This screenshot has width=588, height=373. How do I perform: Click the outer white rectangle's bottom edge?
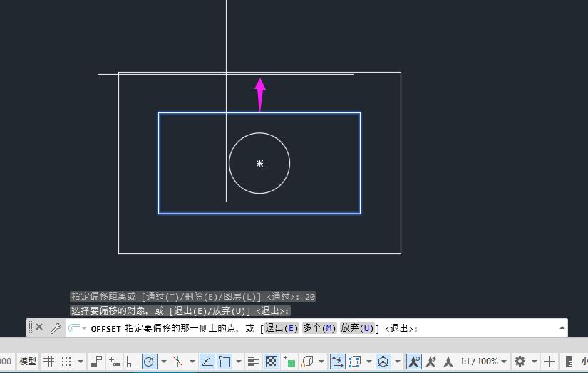[x=259, y=253]
